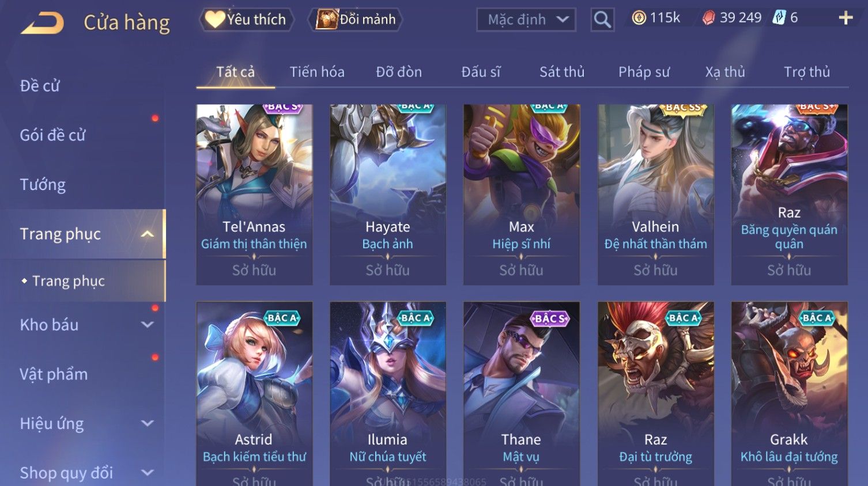
Task: Switch to the Sát thủ tab
Action: [x=562, y=72]
